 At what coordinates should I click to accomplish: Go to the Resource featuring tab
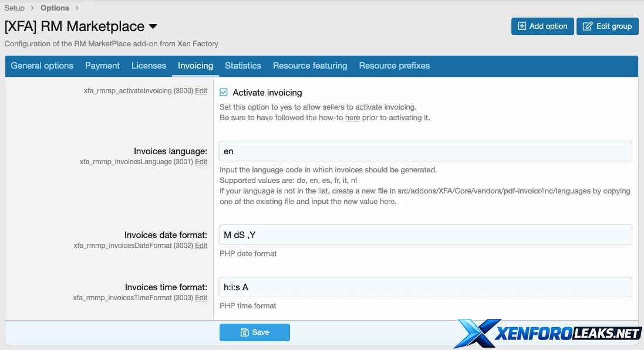[310, 66]
